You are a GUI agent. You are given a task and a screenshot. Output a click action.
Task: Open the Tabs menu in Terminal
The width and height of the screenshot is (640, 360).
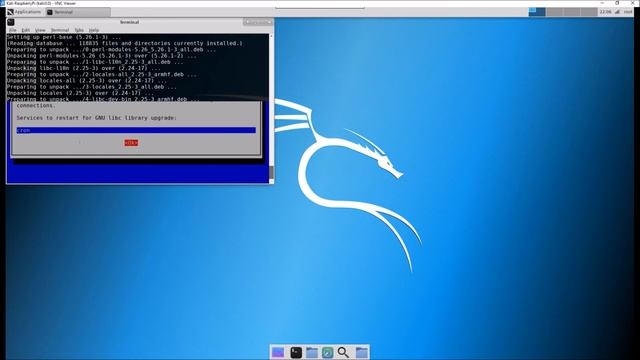pos(79,30)
